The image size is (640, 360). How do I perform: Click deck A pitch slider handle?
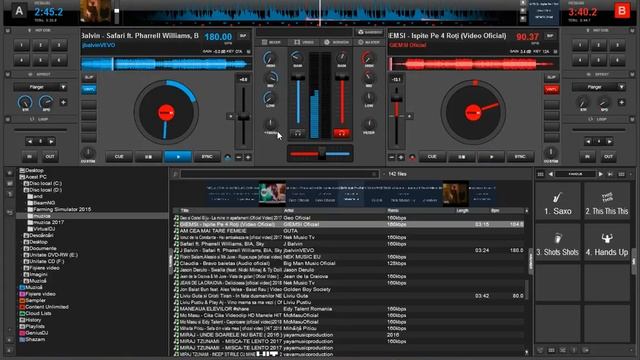tap(244, 117)
